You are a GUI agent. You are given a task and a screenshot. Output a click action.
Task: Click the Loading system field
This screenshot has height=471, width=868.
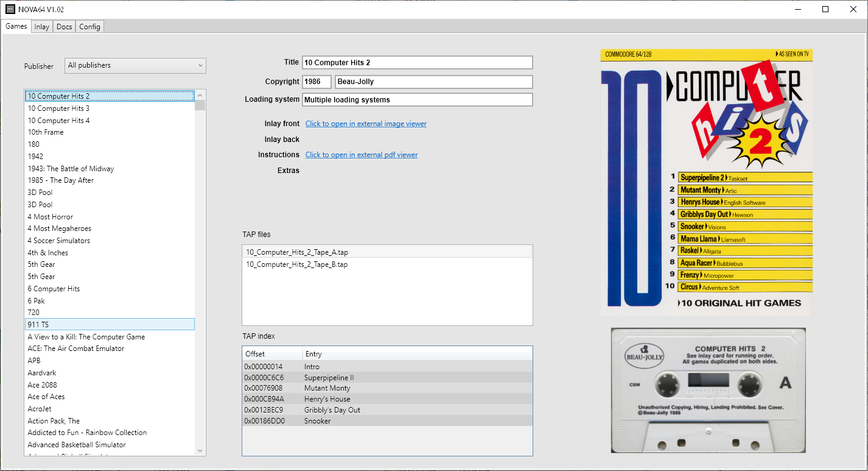(x=417, y=100)
